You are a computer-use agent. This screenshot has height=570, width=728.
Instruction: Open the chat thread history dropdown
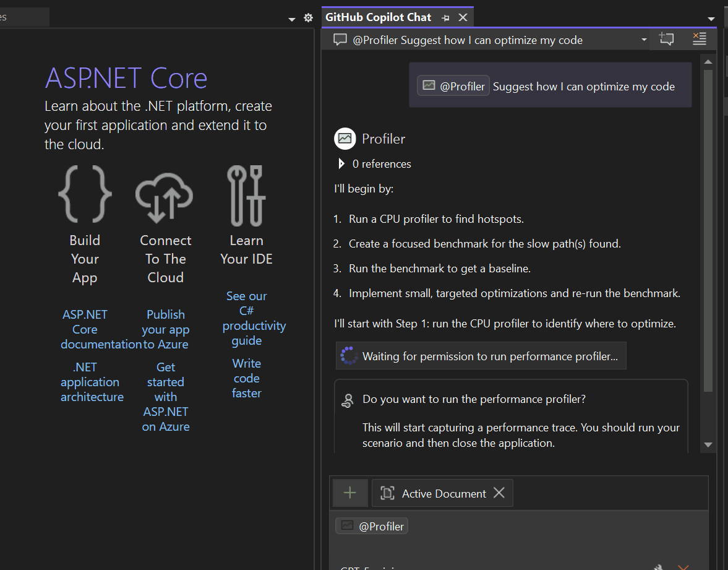[644, 40]
